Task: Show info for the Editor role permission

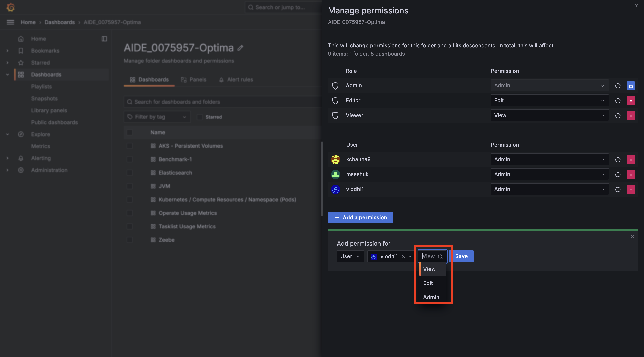Action: (x=618, y=101)
